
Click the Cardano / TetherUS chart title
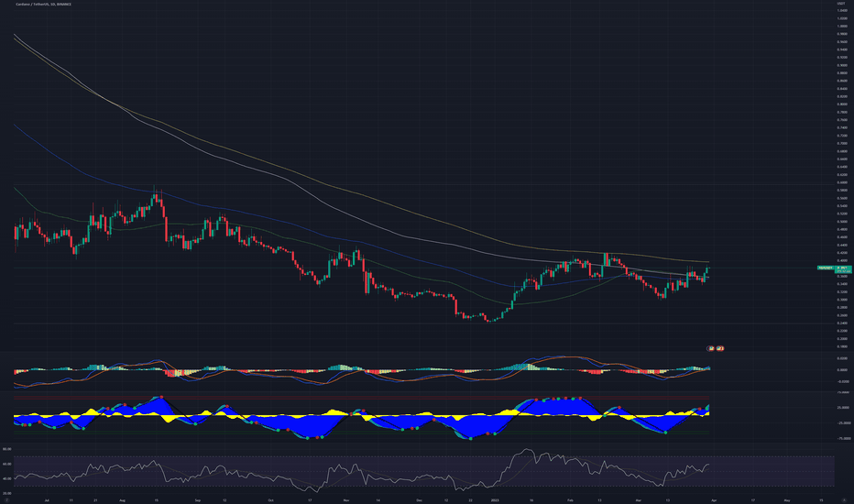tap(44, 4)
